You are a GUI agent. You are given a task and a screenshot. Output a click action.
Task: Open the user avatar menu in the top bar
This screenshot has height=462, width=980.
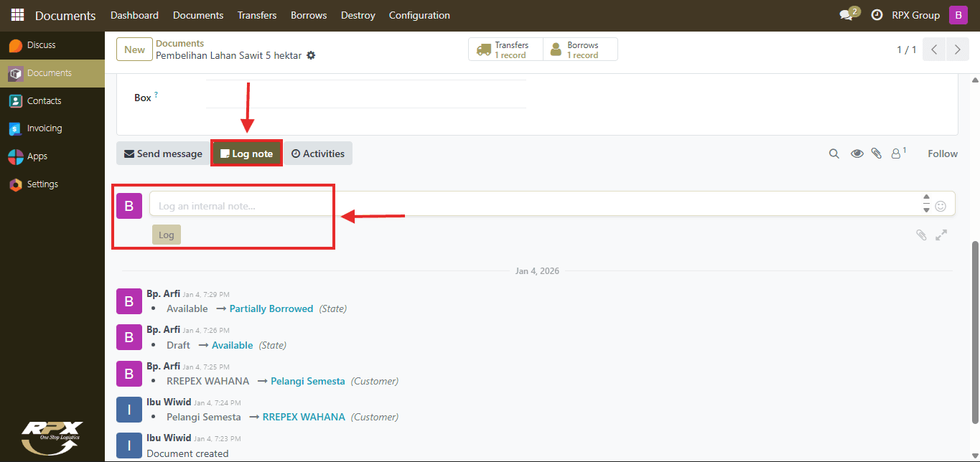coord(958,15)
